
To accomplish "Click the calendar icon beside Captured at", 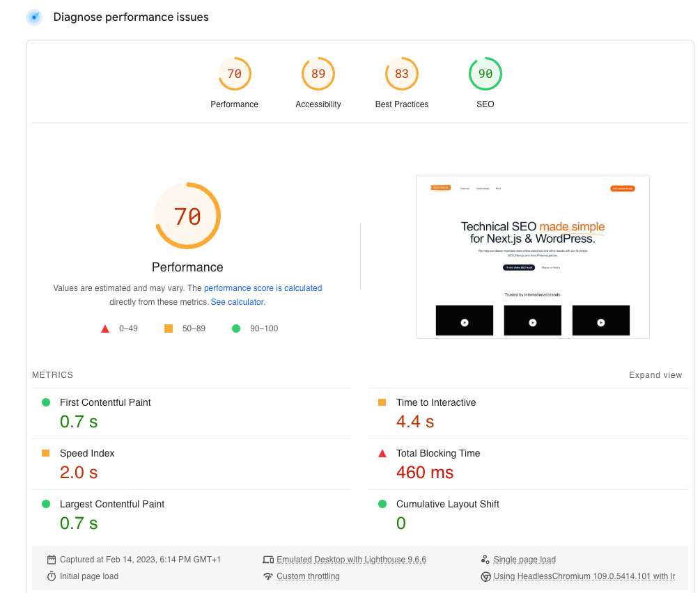I will coord(52,560).
